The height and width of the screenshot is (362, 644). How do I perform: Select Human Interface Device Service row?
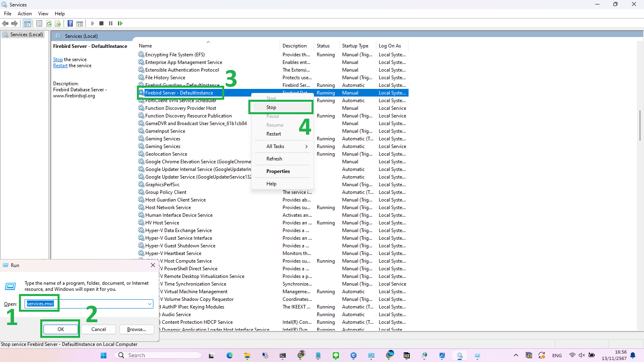(273, 215)
